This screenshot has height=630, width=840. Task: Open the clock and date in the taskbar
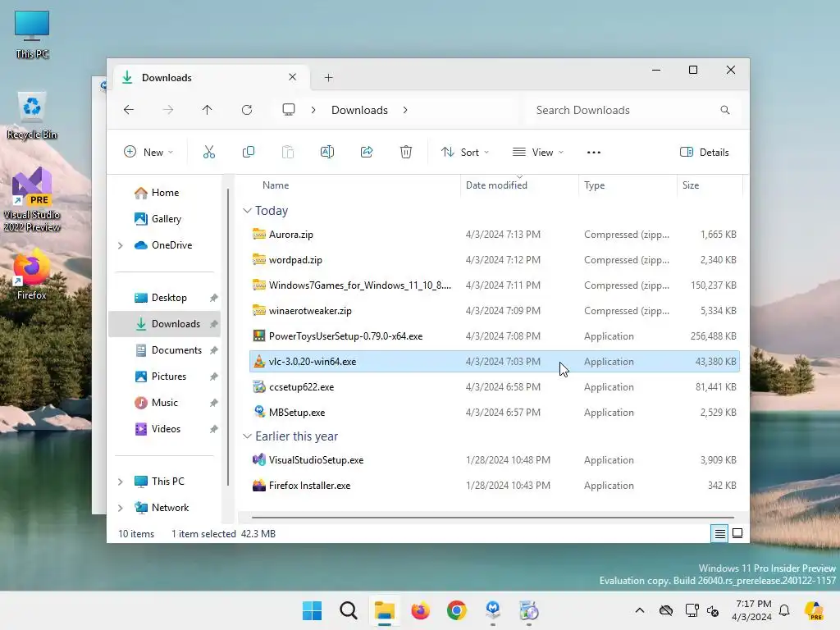pyautogui.click(x=751, y=610)
